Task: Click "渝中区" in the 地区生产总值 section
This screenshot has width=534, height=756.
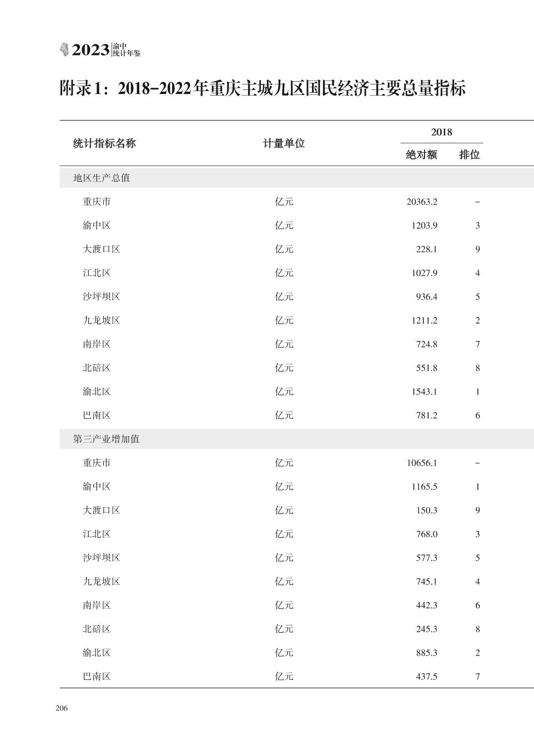Action: point(97,226)
